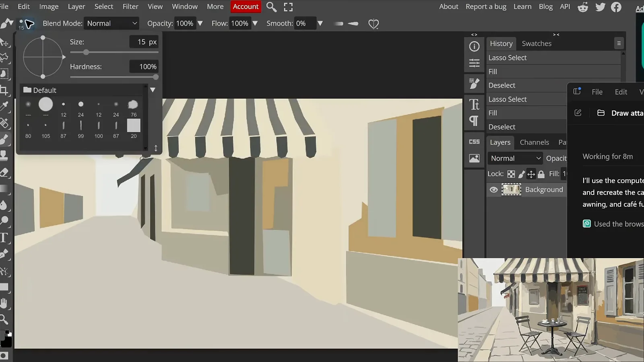
Task: Open the Properties sliders panel icon
Action: tap(474, 63)
